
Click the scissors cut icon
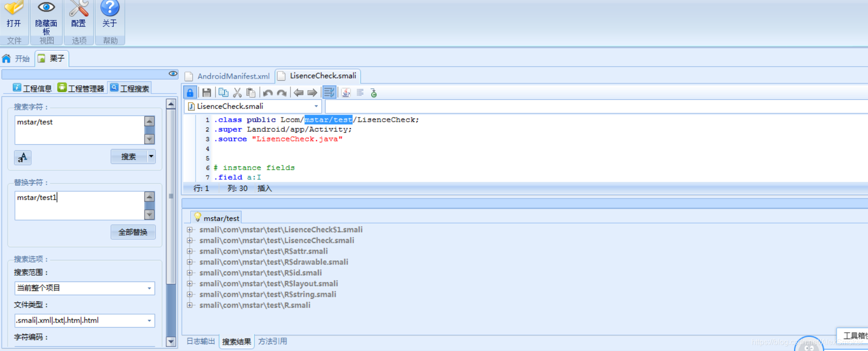point(237,93)
